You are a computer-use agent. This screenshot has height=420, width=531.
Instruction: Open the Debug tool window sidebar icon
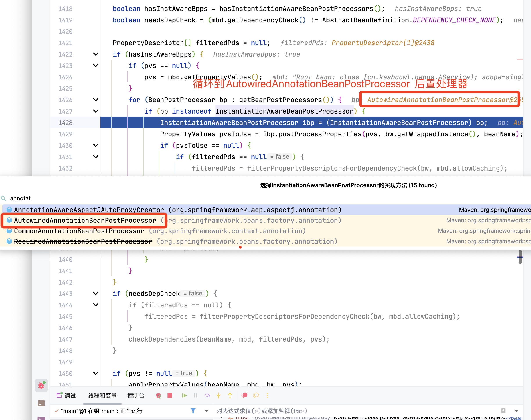point(41,385)
